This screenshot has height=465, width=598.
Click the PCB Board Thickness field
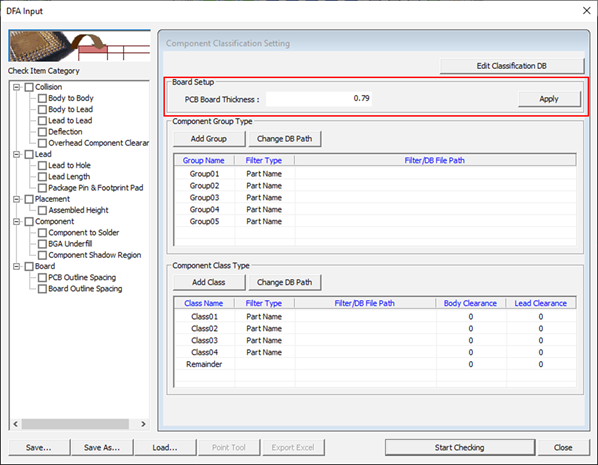tap(319, 99)
